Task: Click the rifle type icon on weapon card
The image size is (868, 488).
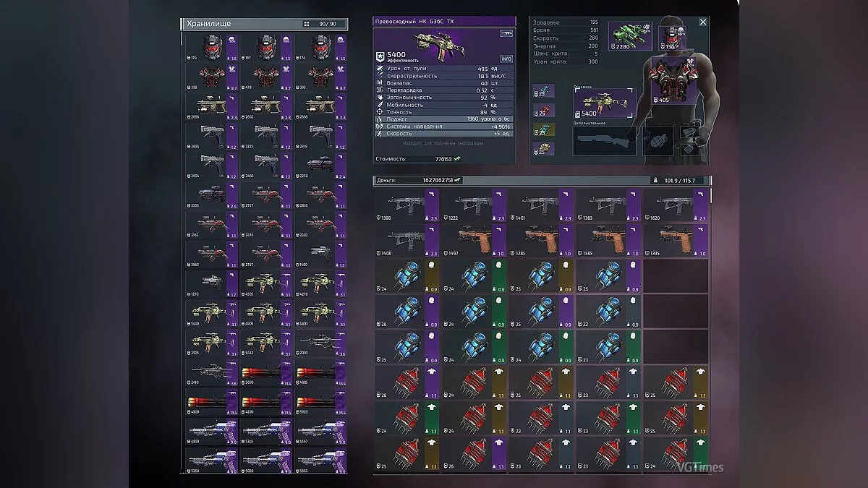Action: click(506, 33)
